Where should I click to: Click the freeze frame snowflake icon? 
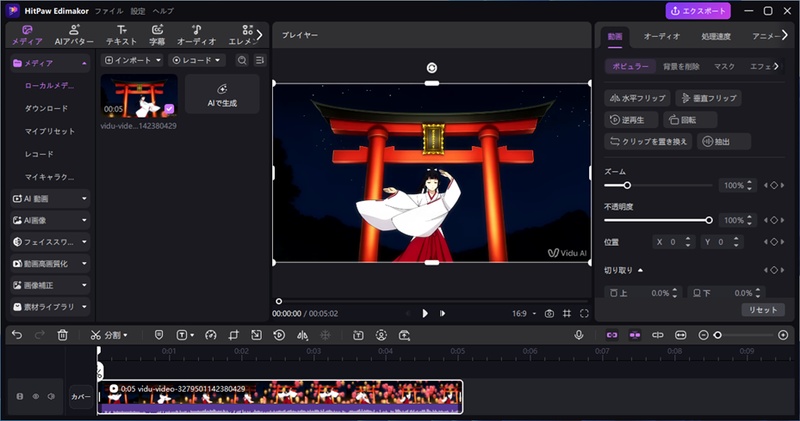tap(325, 335)
